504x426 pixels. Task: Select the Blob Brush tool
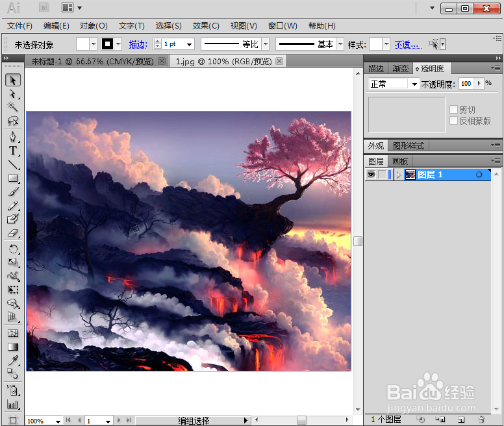tap(13, 219)
